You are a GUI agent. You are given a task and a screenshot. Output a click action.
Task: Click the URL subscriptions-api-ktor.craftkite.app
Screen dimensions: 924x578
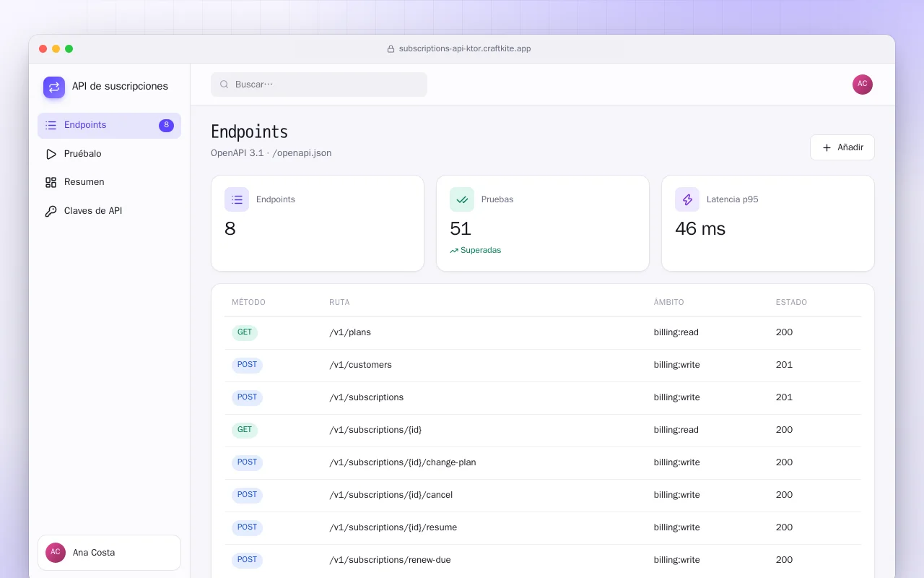tap(465, 49)
